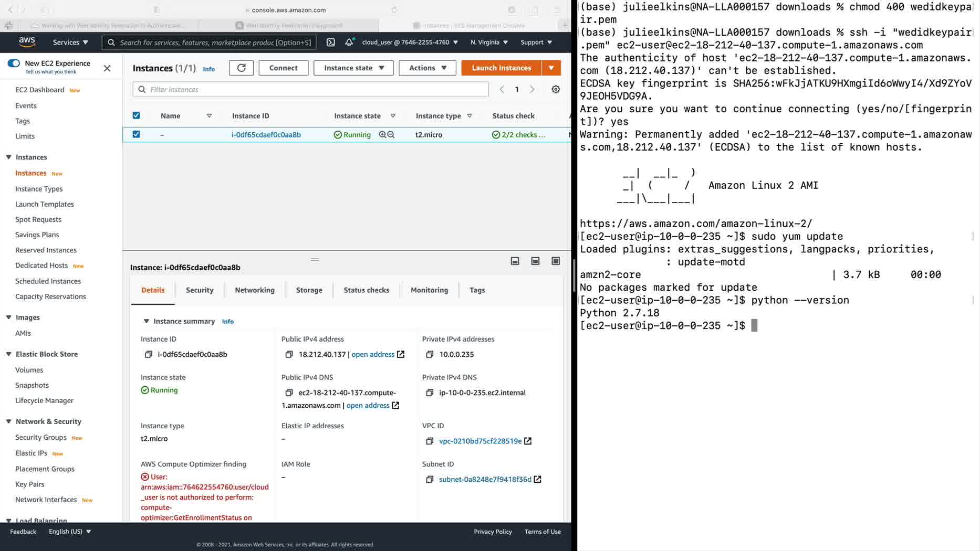The width and height of the screenshot is (980, 551).
Task: Open the Services dropdown menu
Action: click(x=70, y=43)
